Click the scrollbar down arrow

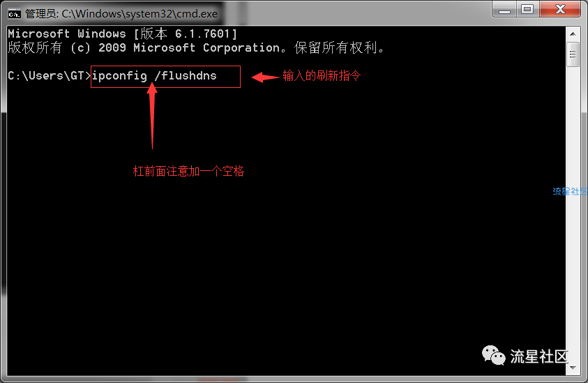click(573, 368)
